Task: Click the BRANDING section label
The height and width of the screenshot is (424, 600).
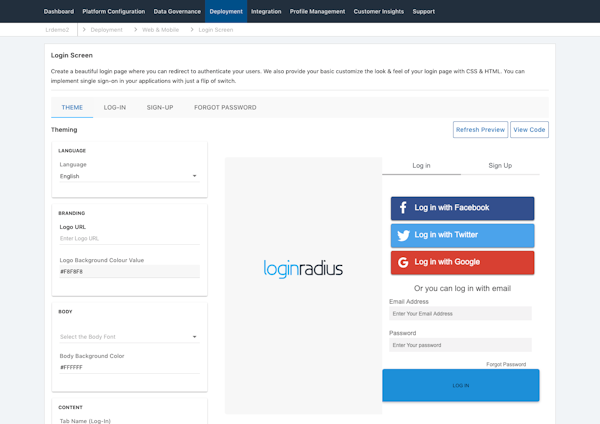Action: click(x=72, y=213)
